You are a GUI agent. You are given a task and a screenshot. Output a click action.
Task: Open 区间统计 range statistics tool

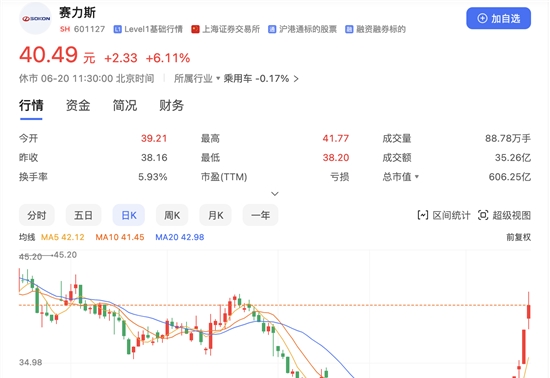[x=444, y=215]
